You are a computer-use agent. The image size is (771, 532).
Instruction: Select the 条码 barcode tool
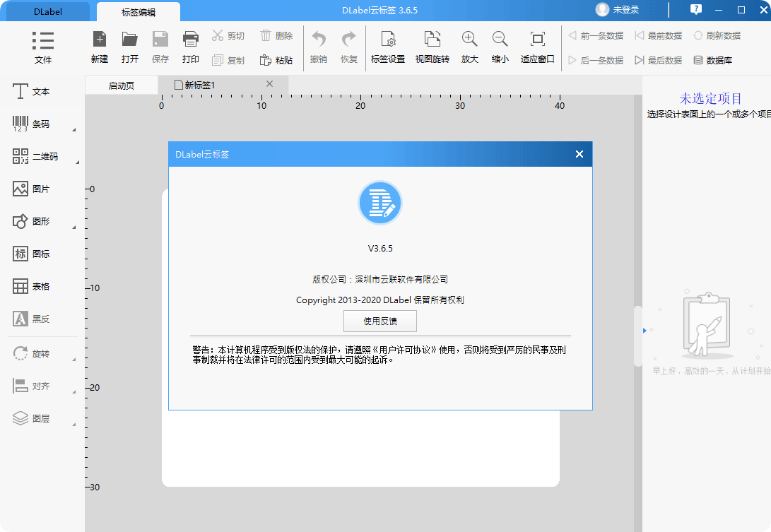tap(31, 124)
